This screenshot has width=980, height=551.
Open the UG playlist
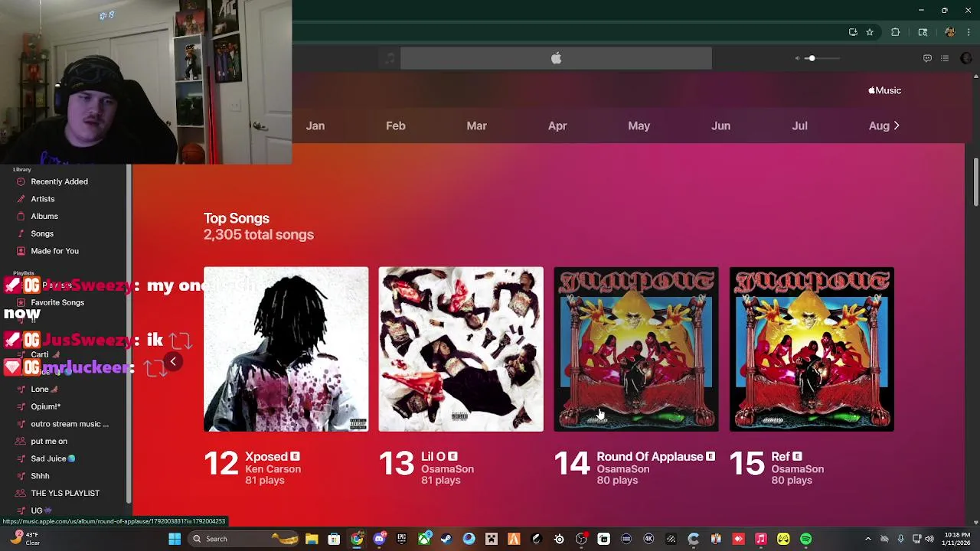click(x=41, y=510)
